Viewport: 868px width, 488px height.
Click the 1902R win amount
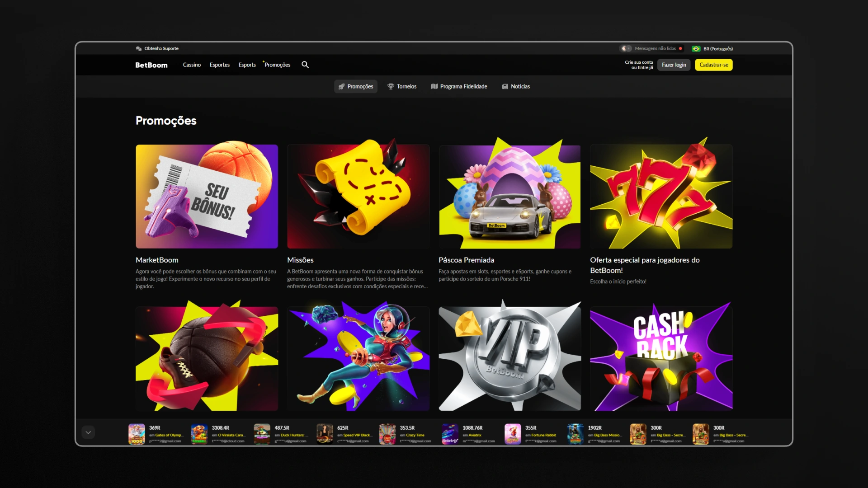coord(595,428)
